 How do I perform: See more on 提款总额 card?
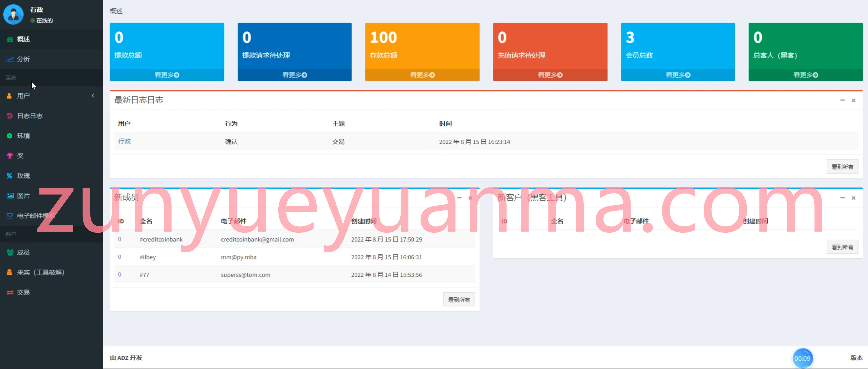[167, 75]
